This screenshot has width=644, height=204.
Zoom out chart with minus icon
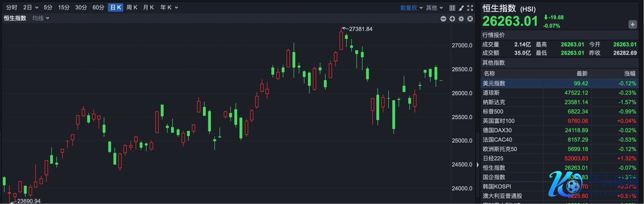[x=443, y=19]
